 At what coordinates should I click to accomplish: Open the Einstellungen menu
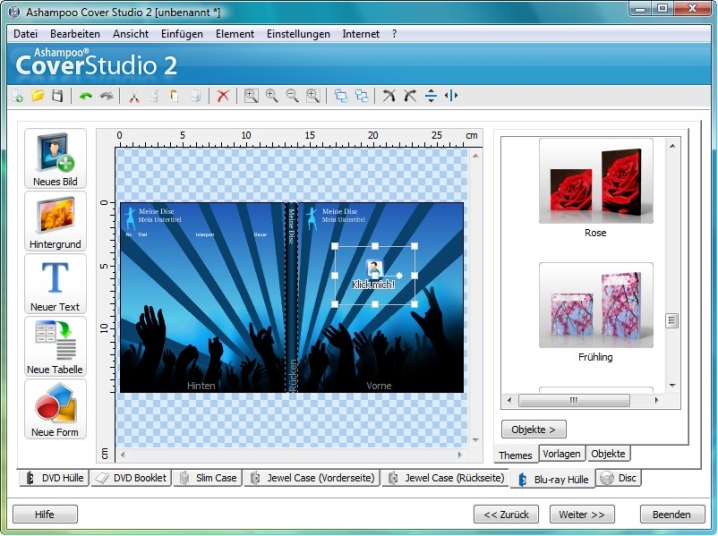(x=298, y=34)
